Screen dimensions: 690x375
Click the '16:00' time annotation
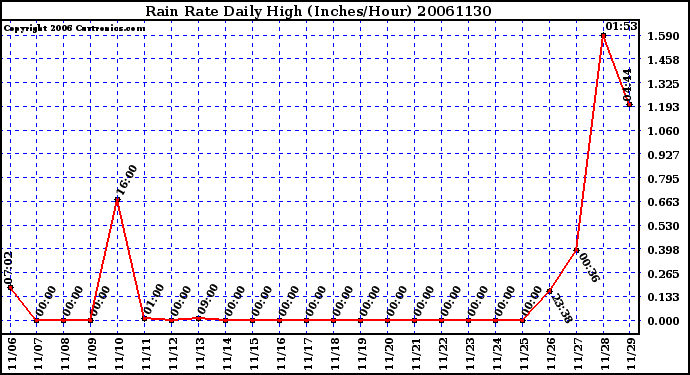127,180
